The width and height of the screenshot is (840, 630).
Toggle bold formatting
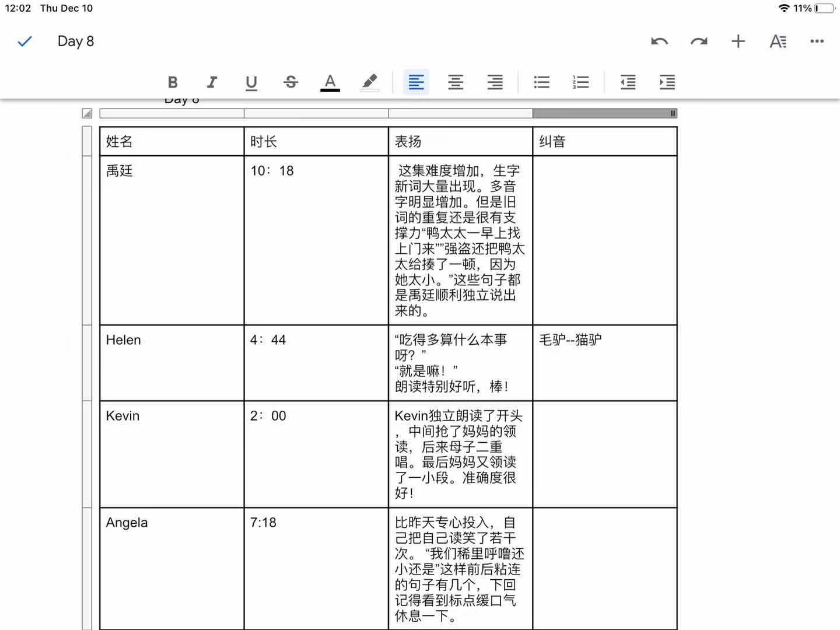[x=173, y=82]
